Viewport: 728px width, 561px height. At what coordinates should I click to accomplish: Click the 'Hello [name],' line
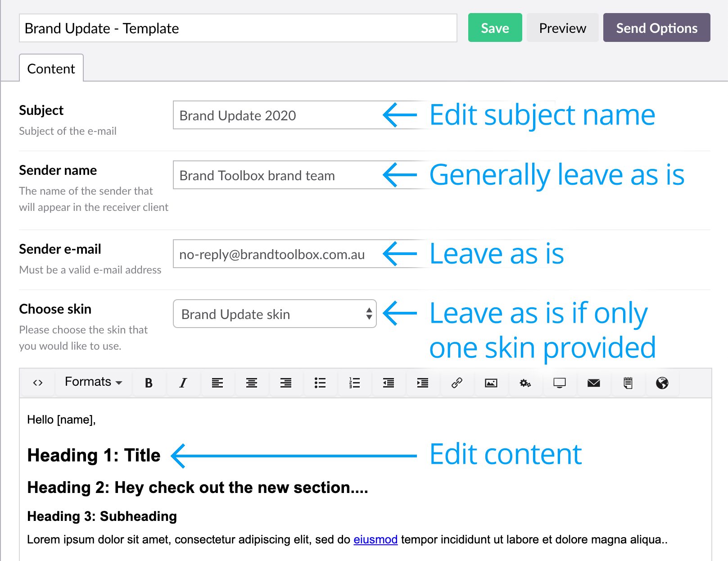[x=61, y=420]
